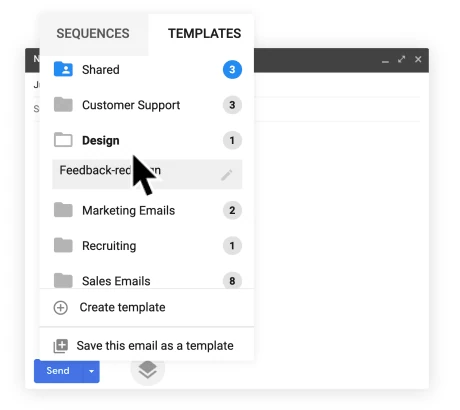Click the Customer Support folder icon
This screenshot has width=460, height=410.
tap(63, 105)
